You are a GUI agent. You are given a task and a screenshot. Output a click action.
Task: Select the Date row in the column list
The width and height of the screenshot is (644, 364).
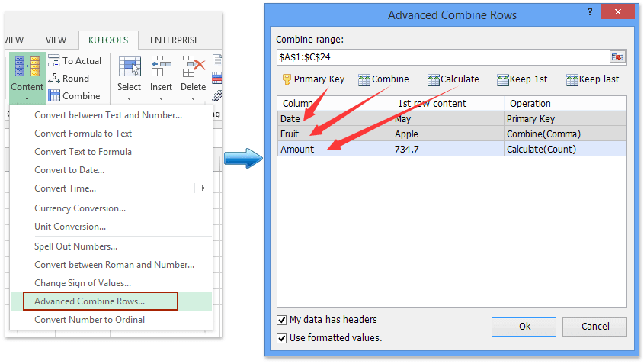pyautogui.click(x=452, y=118)
